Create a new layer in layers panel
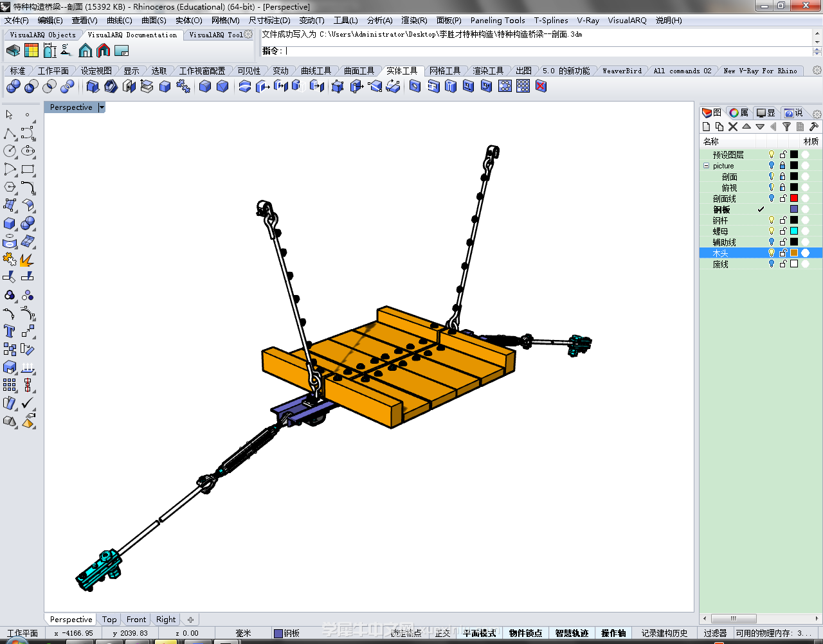Screen dimensions: 823x644 707,127
